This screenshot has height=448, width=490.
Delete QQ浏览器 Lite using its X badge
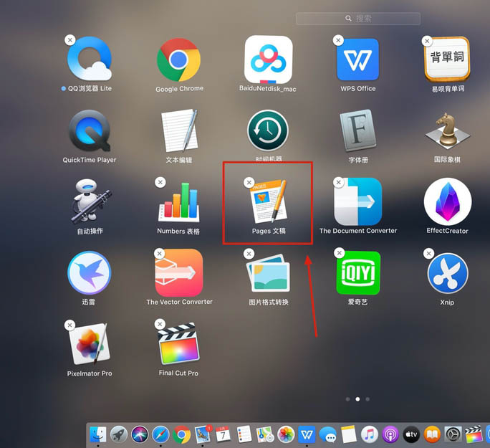click(70, 40)
